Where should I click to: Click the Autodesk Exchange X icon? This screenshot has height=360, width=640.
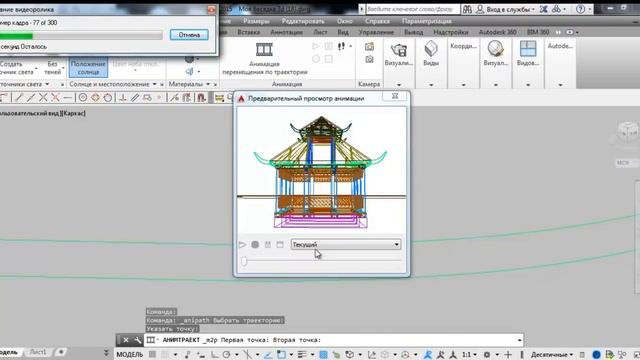point(543,9)
